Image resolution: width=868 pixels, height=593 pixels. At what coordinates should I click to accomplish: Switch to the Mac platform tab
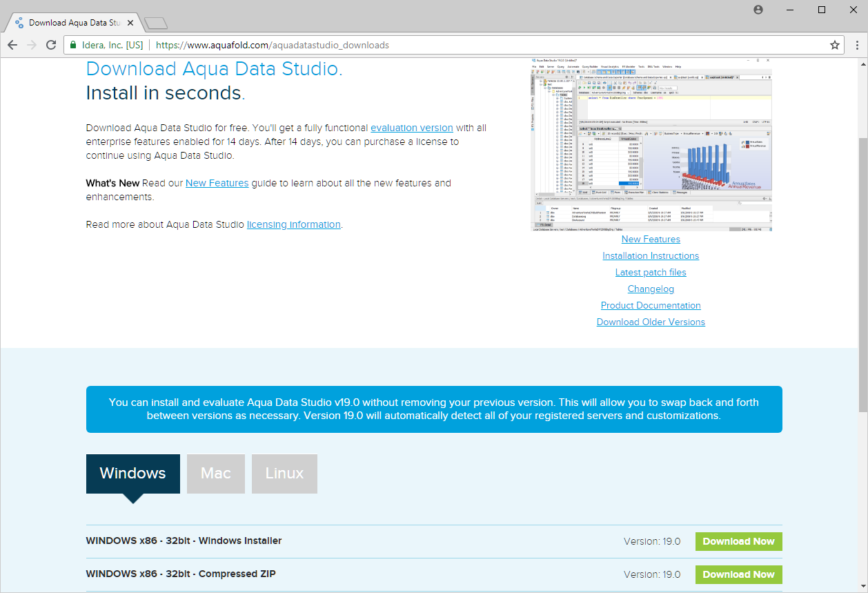coord(216,474)
